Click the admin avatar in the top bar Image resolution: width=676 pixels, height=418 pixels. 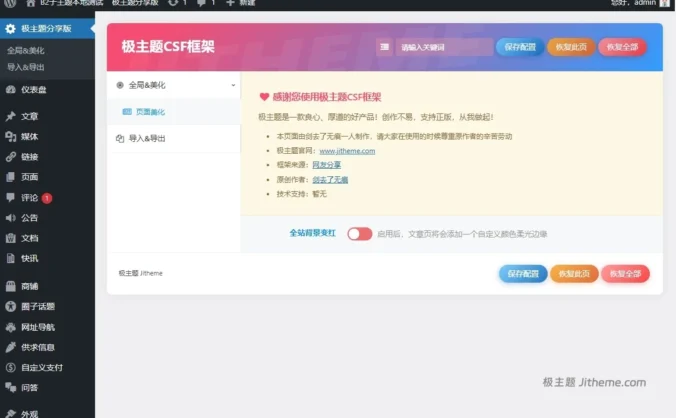click(x=664, y=3)
